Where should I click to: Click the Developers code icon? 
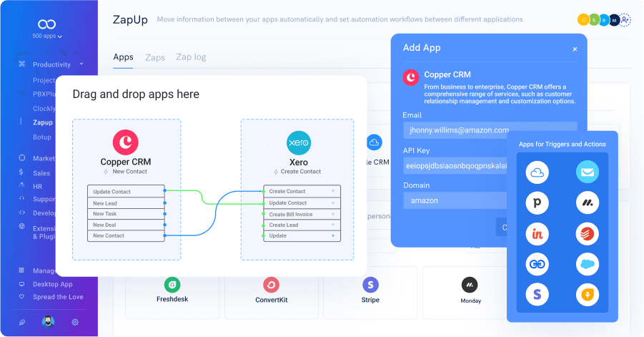[21, 213]
